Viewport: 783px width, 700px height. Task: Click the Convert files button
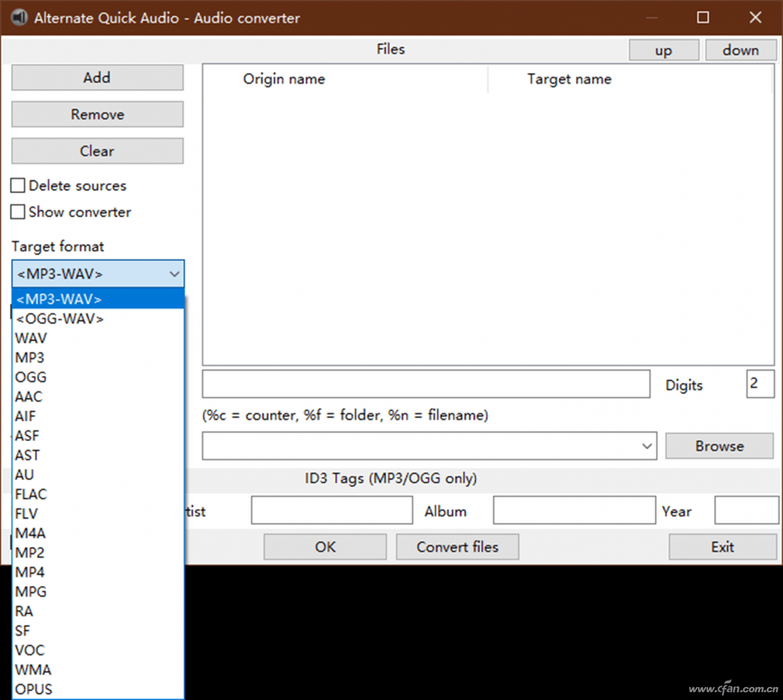point(457,547)
